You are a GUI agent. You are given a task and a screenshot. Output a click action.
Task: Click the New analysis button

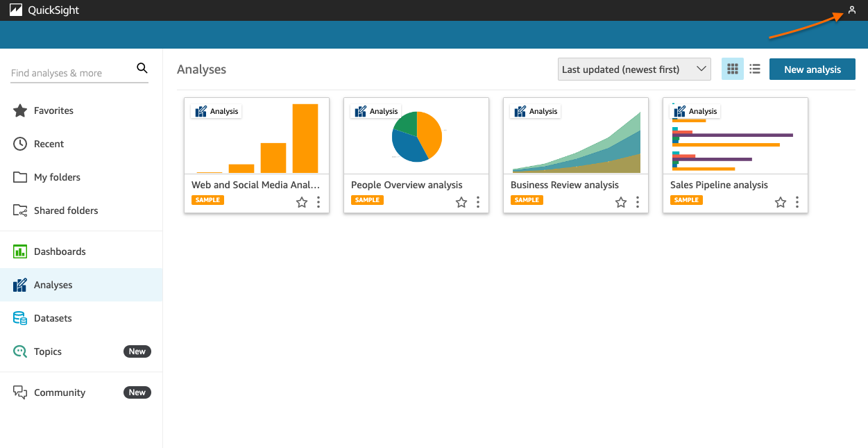812,69
